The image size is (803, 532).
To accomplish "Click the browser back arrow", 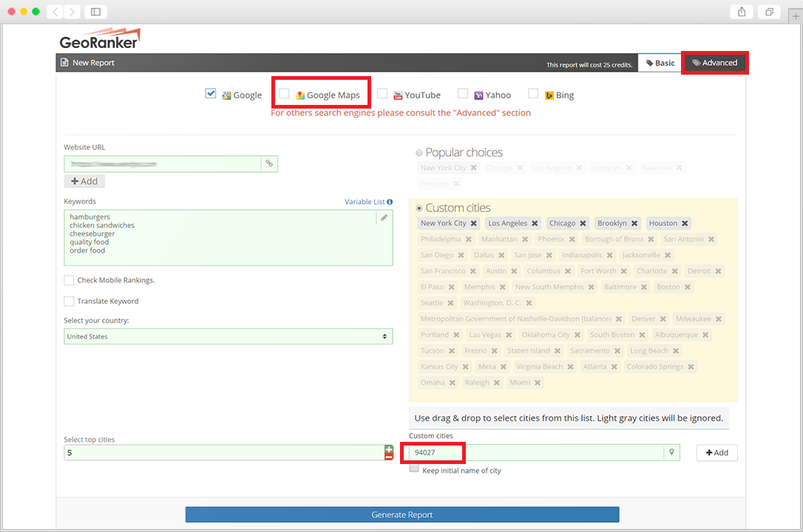I will coord(55,12).
